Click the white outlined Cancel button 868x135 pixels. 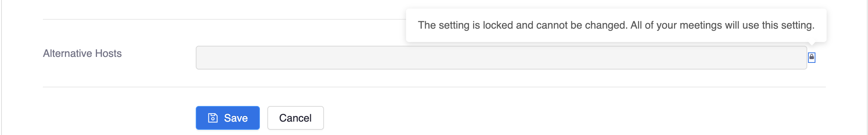point(295,118)
